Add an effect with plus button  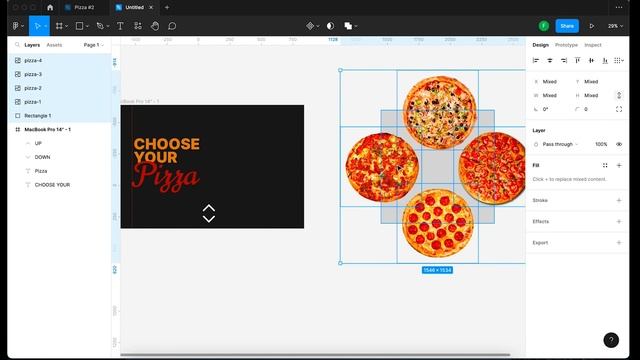(x=619, y=221)
